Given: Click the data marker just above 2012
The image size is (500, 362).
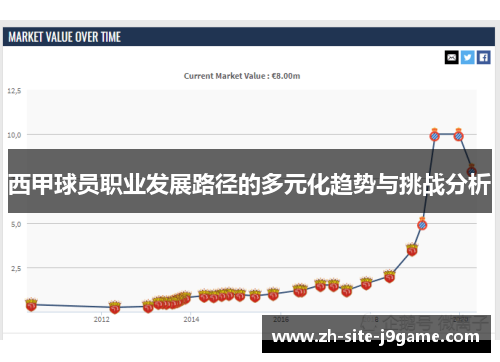Looking at the screenshot, I should pyautogui.click(x=115, y=307).
